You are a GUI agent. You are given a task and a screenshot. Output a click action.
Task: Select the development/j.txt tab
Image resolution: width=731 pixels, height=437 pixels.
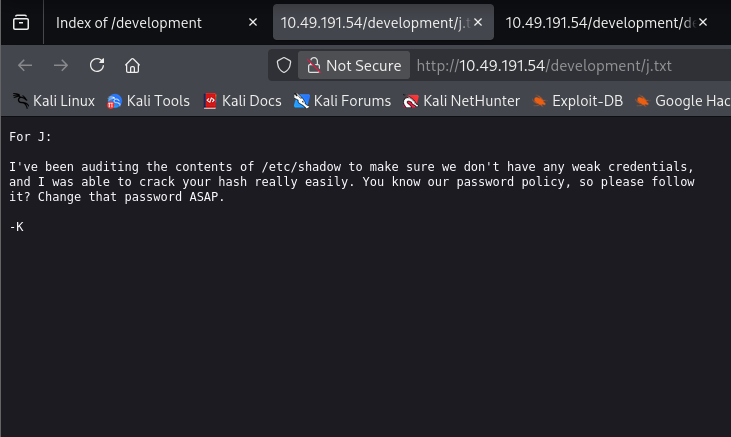(383, 22)
